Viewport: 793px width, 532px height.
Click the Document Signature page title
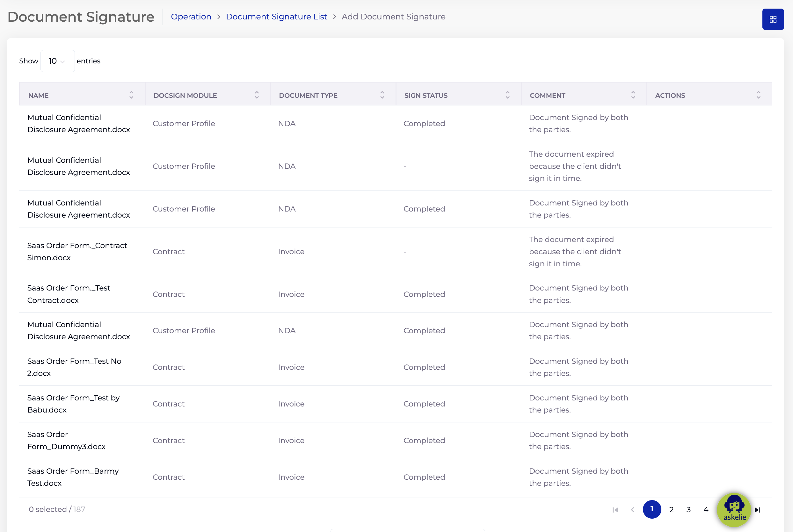click(x=81, y=17)
